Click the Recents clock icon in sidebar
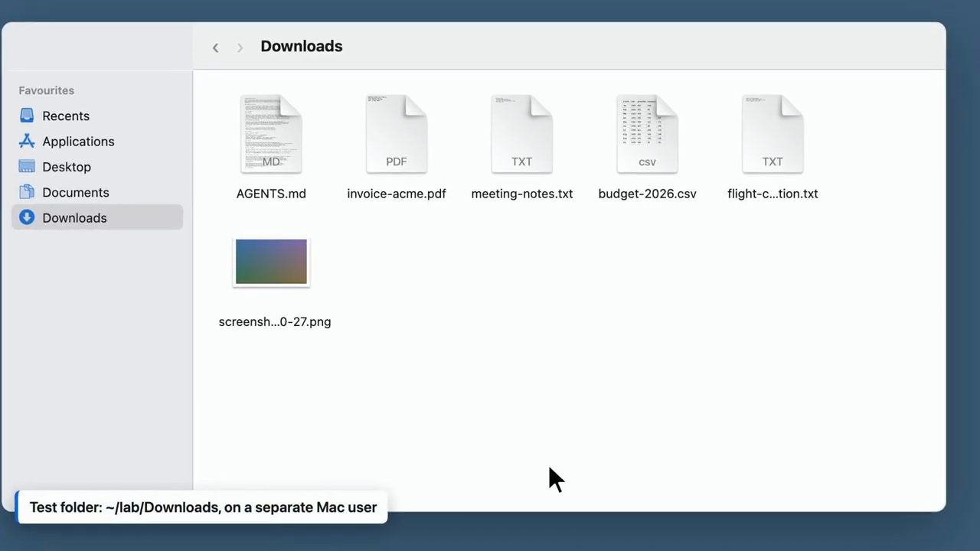Viewport: 980px width, 551px height. [x=27, y=116]
